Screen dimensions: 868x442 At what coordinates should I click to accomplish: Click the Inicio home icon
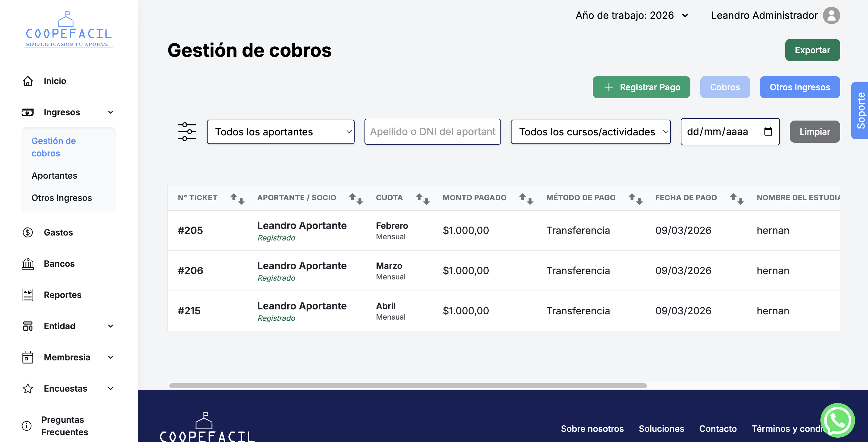[27, 81]
